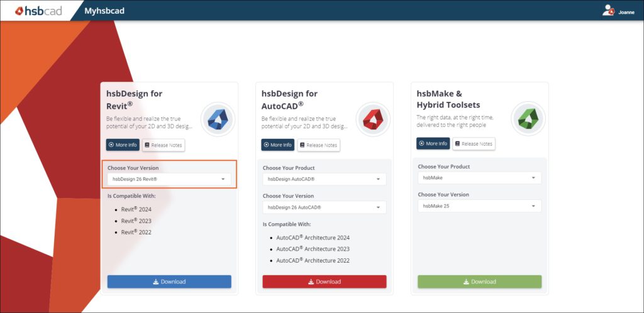Screen dimensions: 644x313
Task: Expand the hsbDesign 26 Revit version dropdown
Action: click(169, 179)
